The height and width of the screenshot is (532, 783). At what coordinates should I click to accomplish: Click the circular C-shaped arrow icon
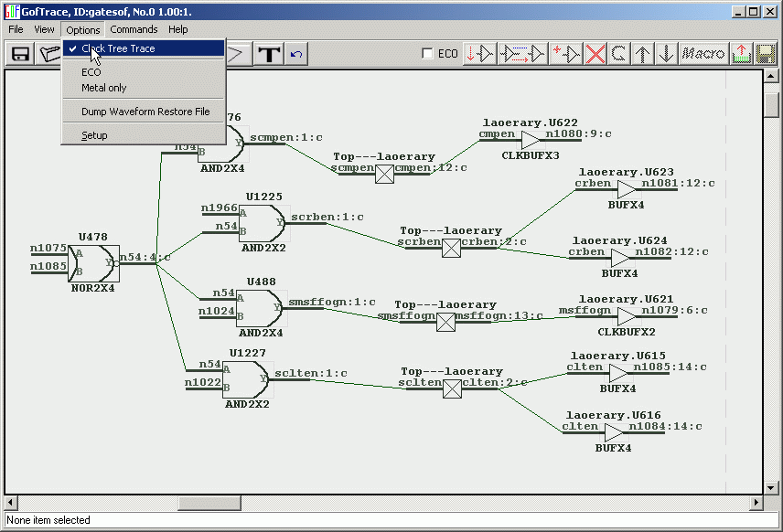(618, 53)
